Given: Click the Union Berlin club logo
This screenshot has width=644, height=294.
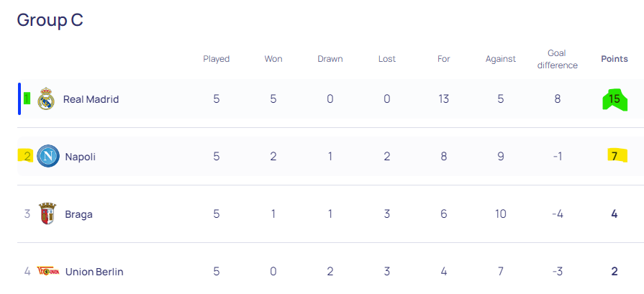Looking at the screenshot, I should point(48,271).
